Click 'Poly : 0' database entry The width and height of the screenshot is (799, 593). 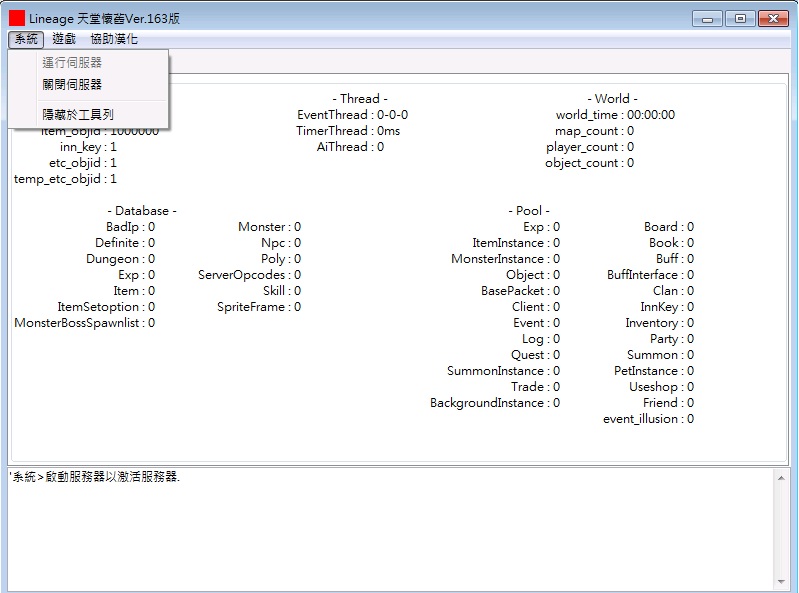281,259
